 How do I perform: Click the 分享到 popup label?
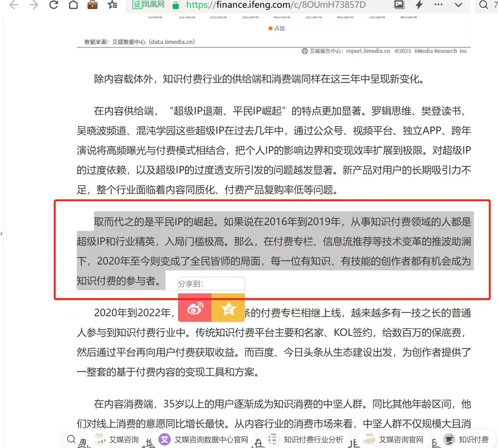coord(190,284)
